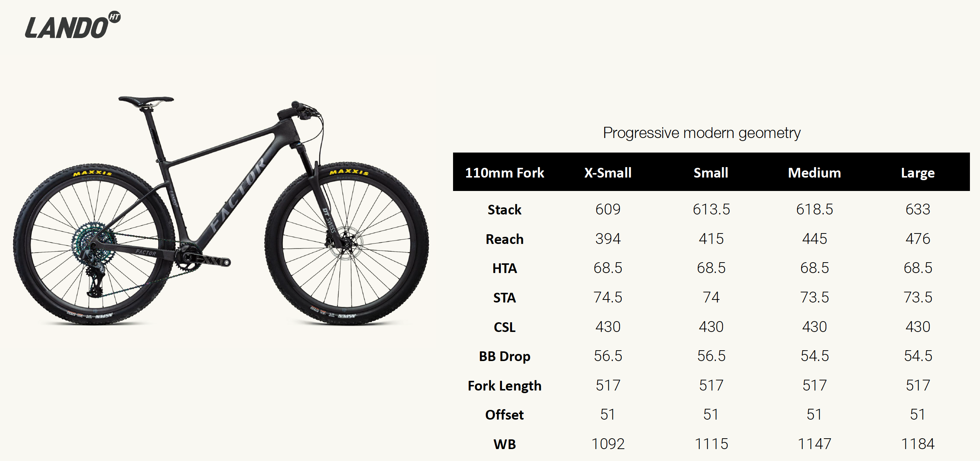Click the 110mm Fork header cell
The width and height of the screenshot is (980, 461).
click(505, 173)
